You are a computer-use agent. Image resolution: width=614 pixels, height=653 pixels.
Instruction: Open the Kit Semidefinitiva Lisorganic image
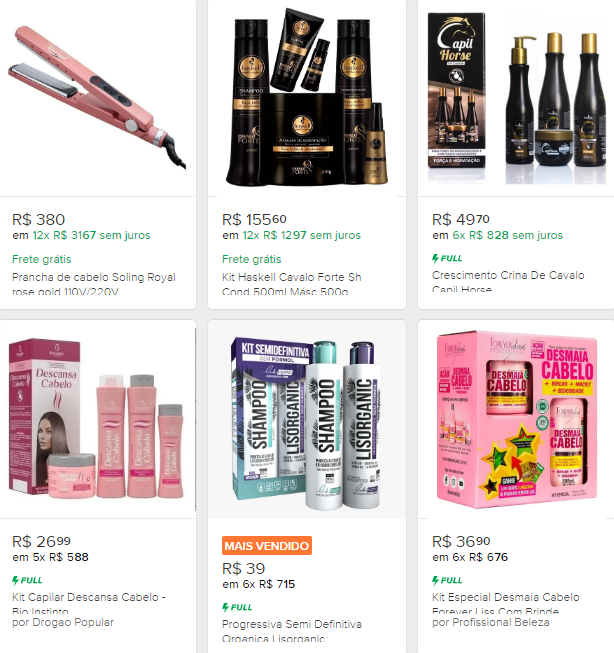(307, 419)
